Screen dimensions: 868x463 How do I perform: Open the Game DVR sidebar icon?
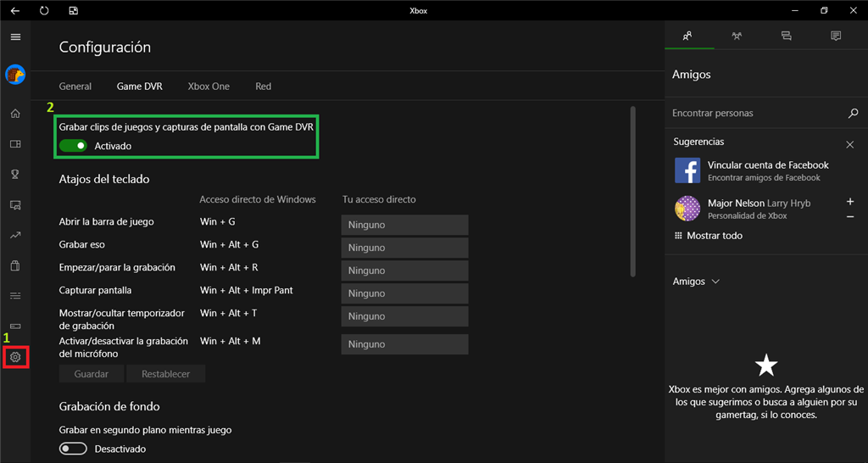tap(15, 205)
